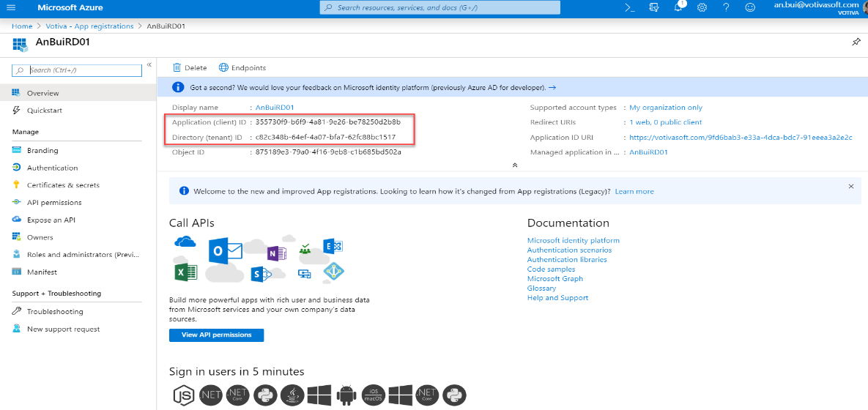Launch Cloud Shell from the header
This screenshot has width=868, height=410.
(x=629, y=8)
